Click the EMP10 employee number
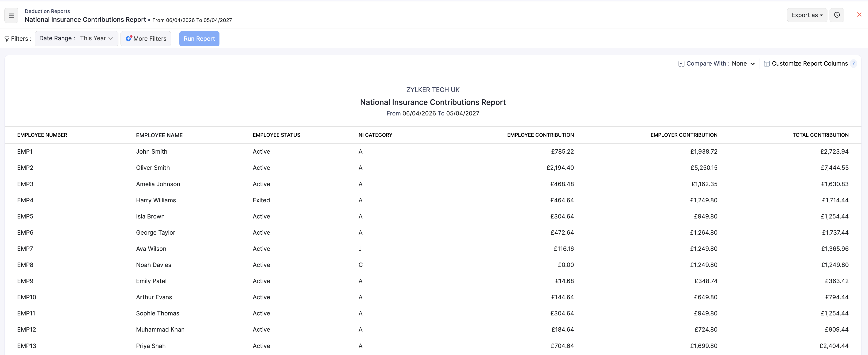This screenshot has width=868, height=355. 27,297
